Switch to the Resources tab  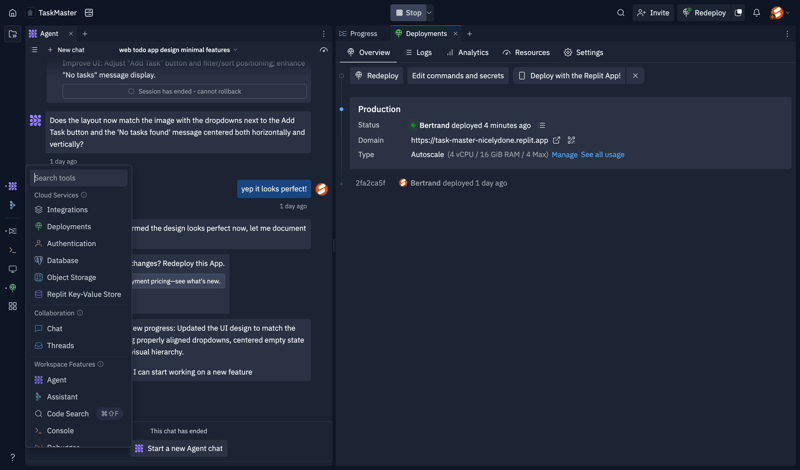click(526, 53)
